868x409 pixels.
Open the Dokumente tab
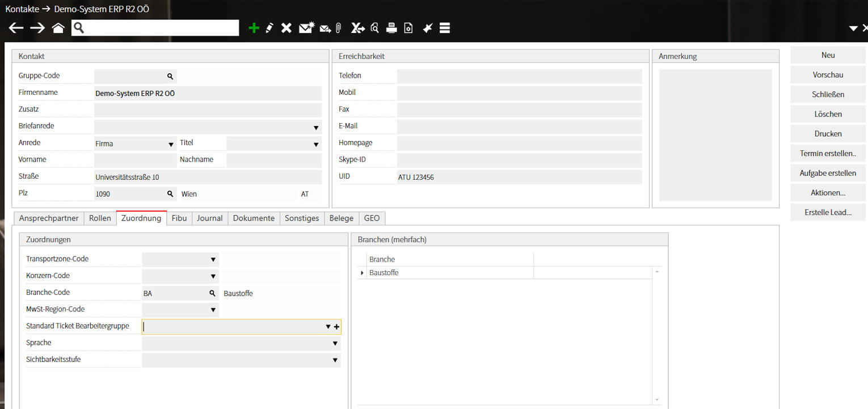tap(254, 218)
